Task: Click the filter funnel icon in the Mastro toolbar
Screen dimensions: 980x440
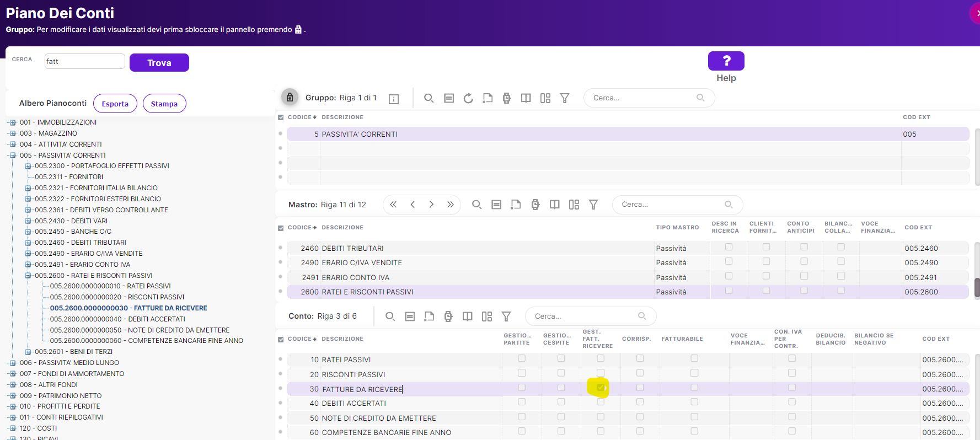Action: coord(593,205)
